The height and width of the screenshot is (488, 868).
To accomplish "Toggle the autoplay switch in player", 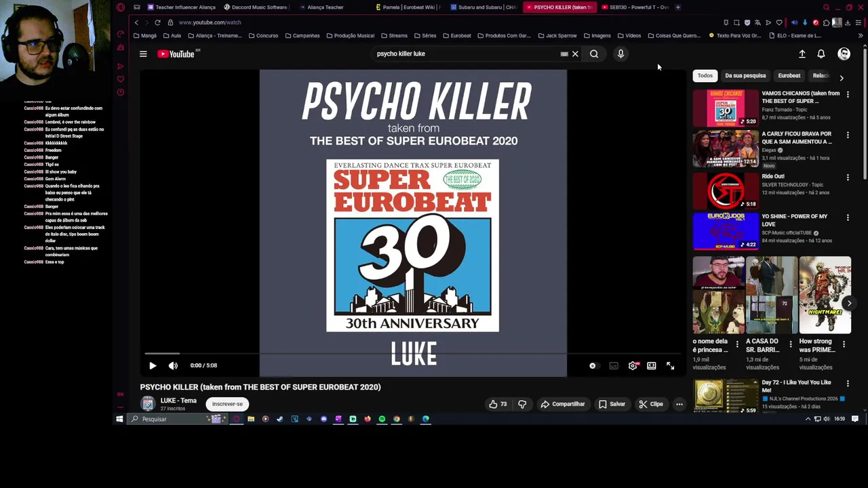I will [593, 366].
